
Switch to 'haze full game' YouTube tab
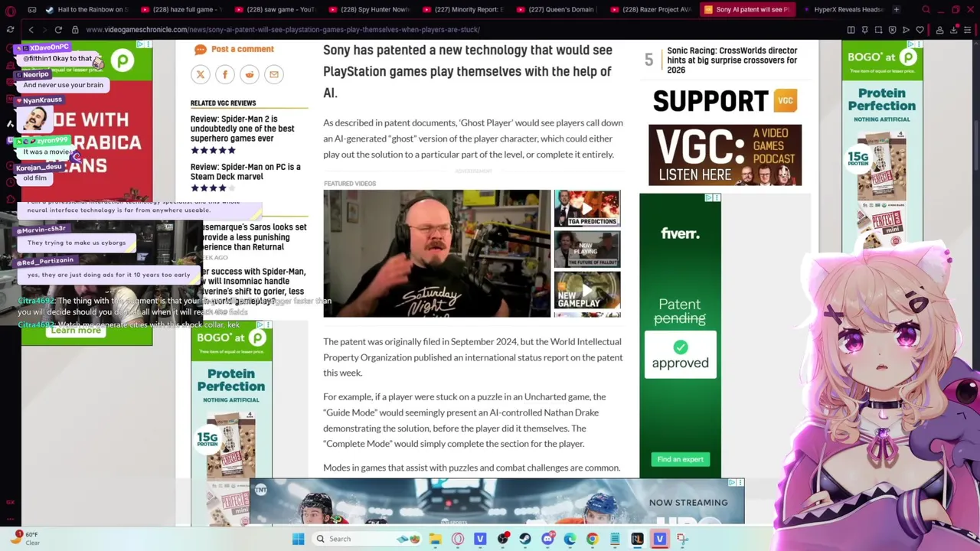181,10
